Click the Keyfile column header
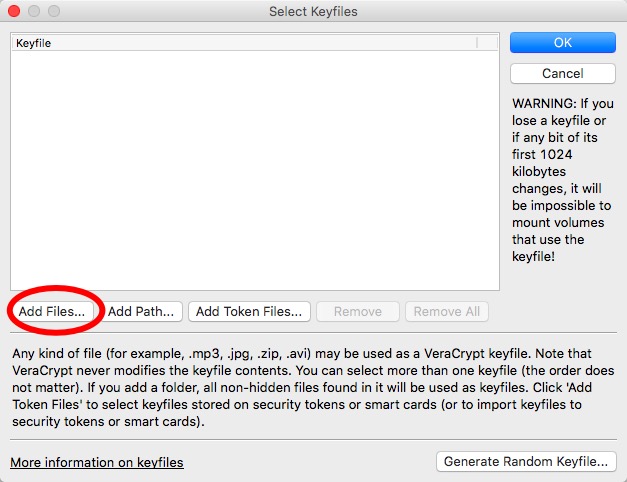The image size is (627, 482). [x=200, y=43]
